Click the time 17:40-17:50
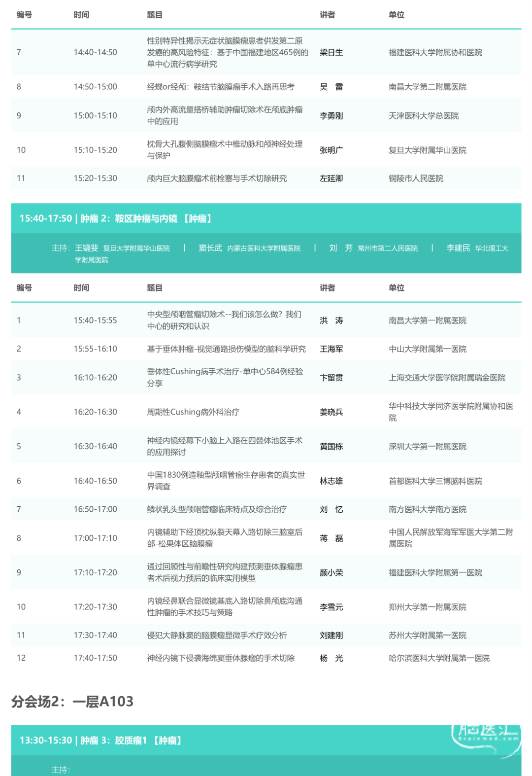Image resolution: width=532 pixels, height=776 pixels. pyautogui.click(x=96, y=658)
